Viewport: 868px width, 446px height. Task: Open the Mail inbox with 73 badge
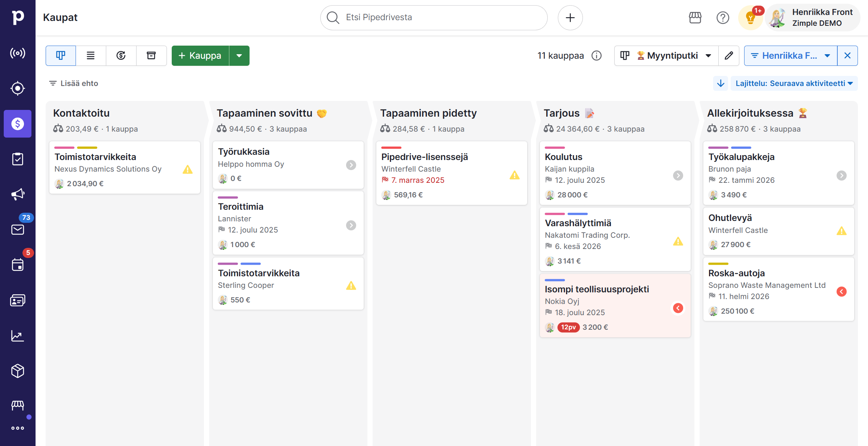click(x=18, y=229)
